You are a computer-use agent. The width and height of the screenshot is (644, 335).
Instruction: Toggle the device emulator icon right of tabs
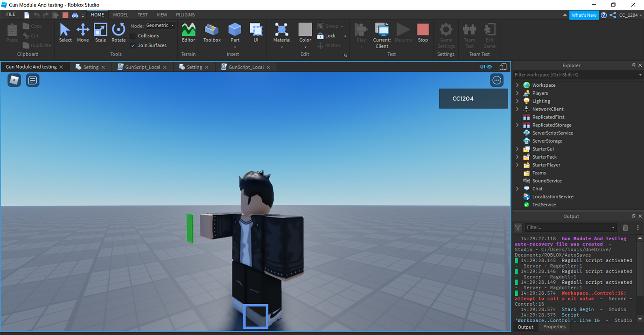pos(503,67)
